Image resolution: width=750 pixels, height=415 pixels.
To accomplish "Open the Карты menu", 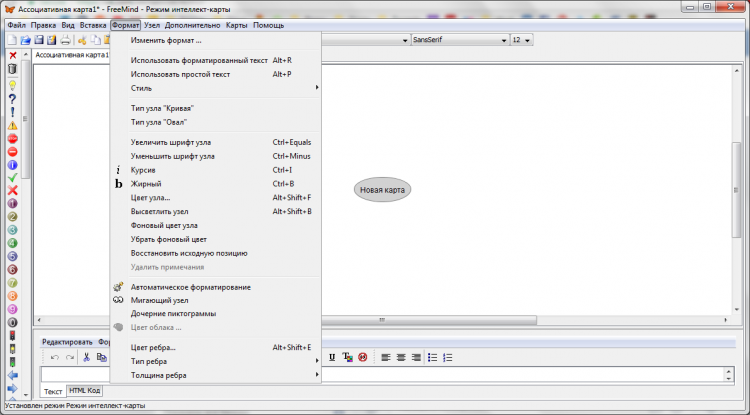I will tap(237, 25).
